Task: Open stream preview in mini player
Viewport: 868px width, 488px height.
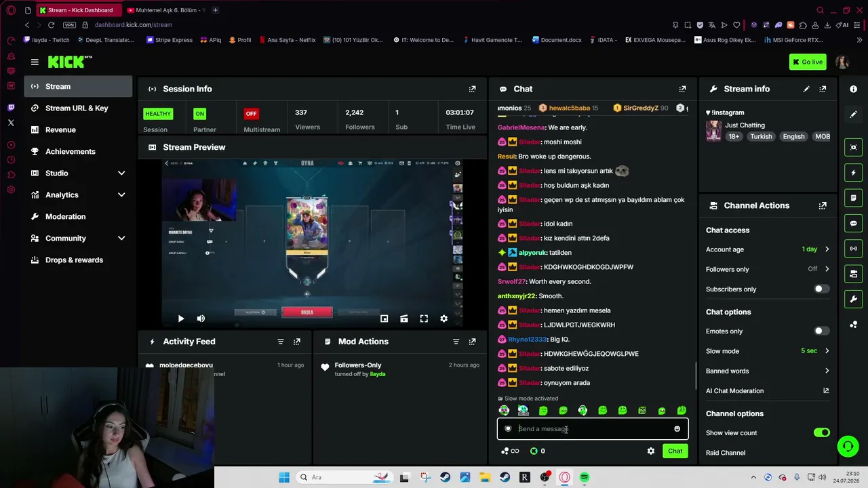Action: tap(384, 319)
